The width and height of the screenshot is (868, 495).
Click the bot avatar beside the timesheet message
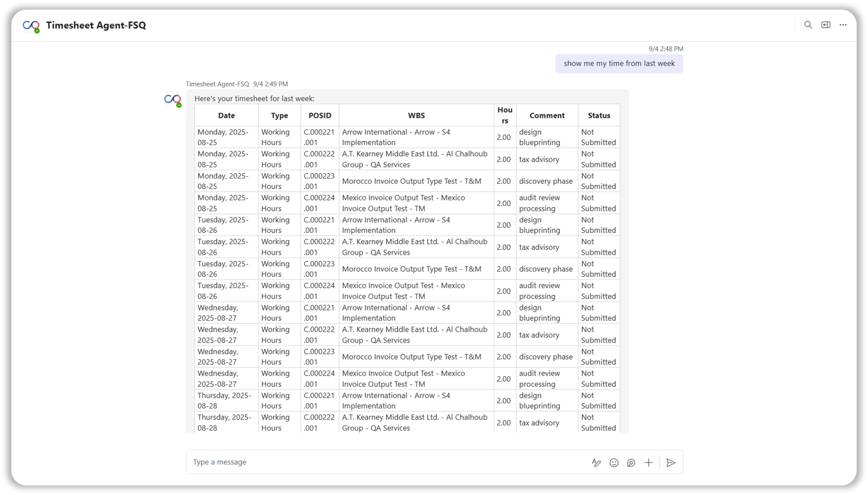173,99
